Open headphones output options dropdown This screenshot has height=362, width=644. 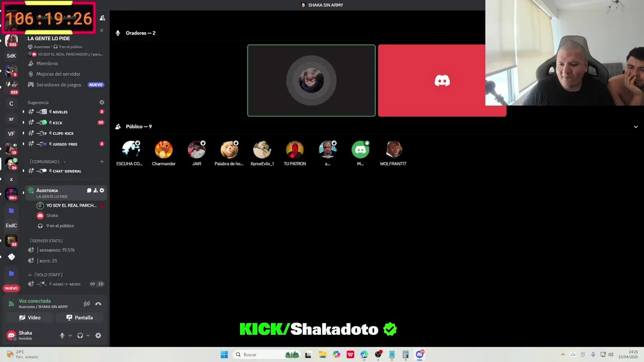88,335
